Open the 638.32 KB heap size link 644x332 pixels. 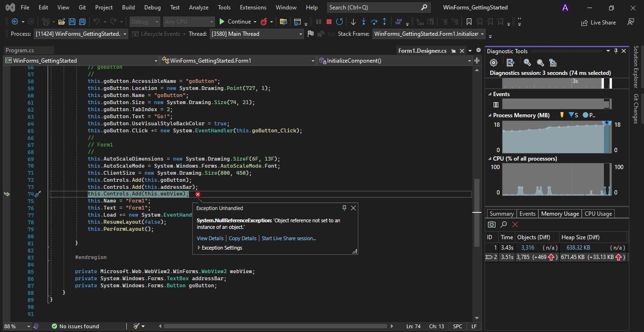(578, 248)
